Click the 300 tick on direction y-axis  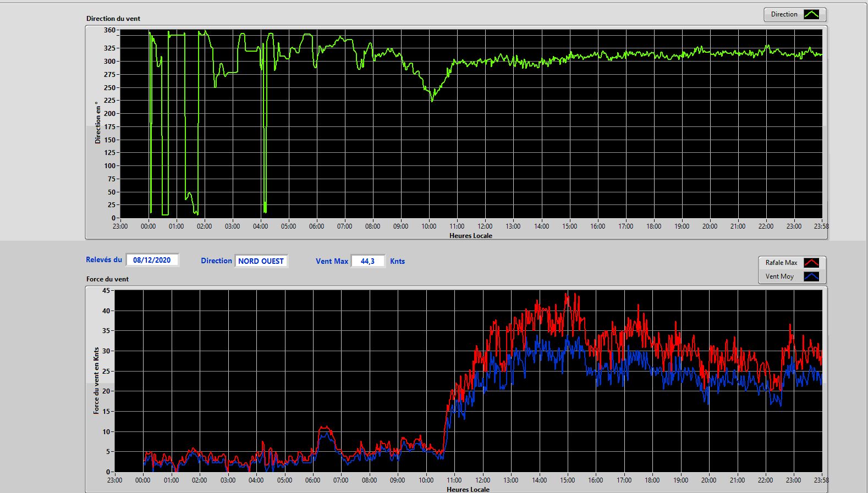(x=109, y=62)
